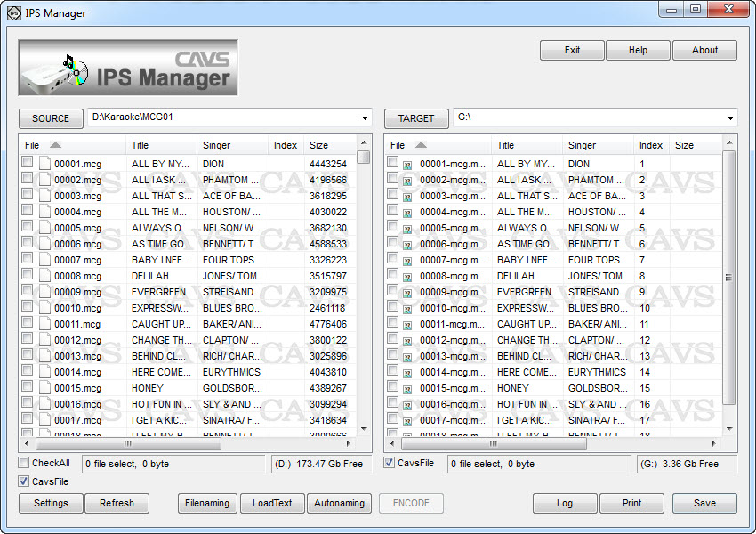
Task: Uncheck the CavsFile checkbox under source panel
Action: [24, 481]
